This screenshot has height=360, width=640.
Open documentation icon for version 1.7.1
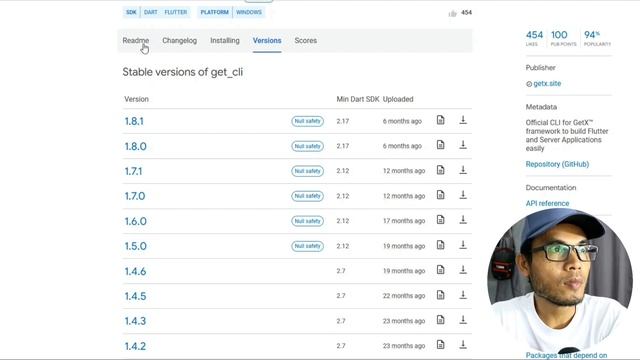click(440, 170)
